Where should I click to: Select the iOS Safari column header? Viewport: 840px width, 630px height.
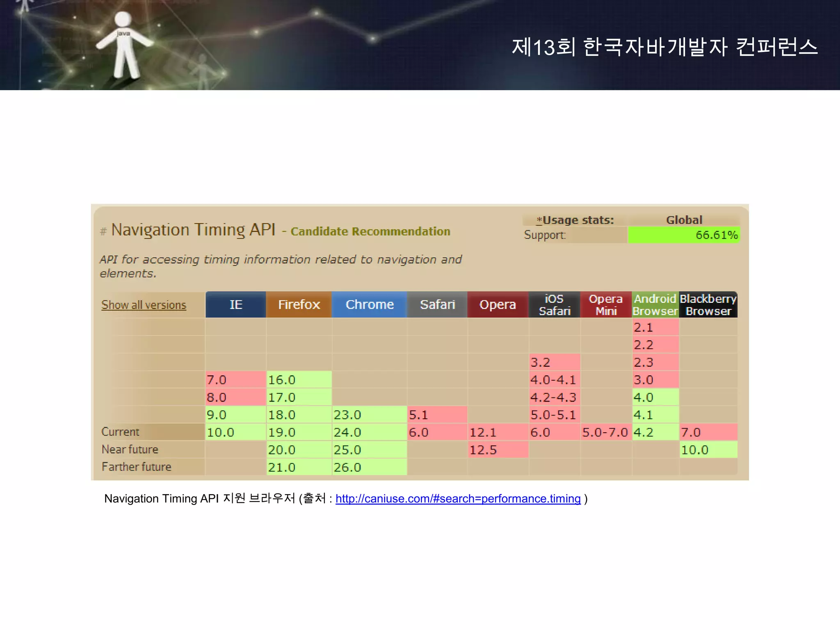555,305
